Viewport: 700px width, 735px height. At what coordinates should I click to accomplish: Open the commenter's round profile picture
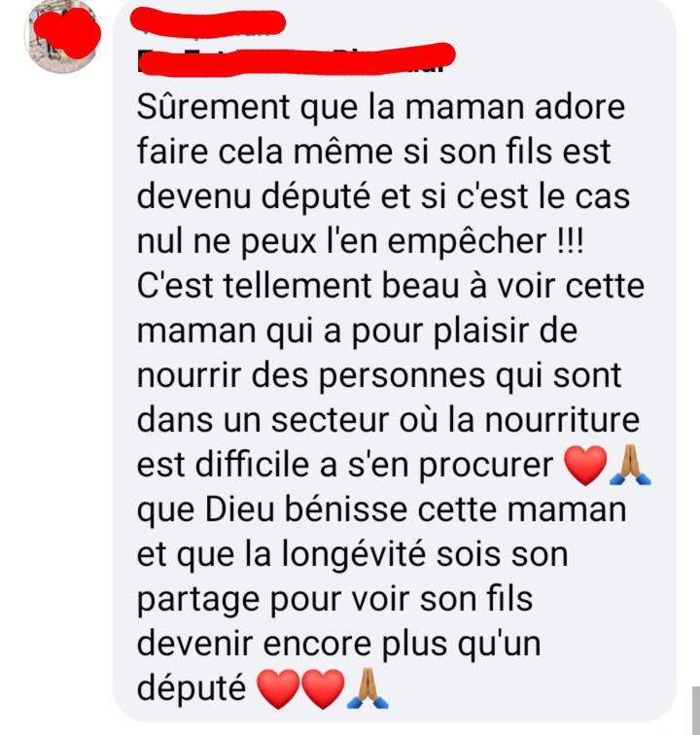(x=62, y=37)
